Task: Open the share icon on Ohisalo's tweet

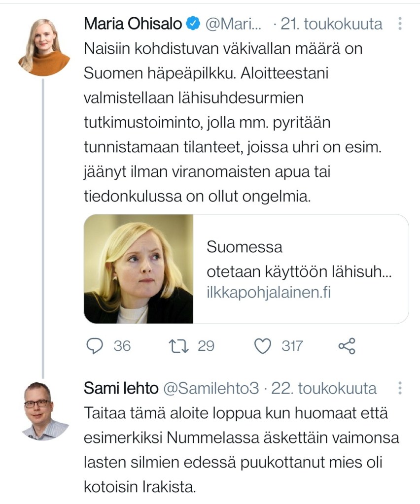Action: (x=347, y=346)
